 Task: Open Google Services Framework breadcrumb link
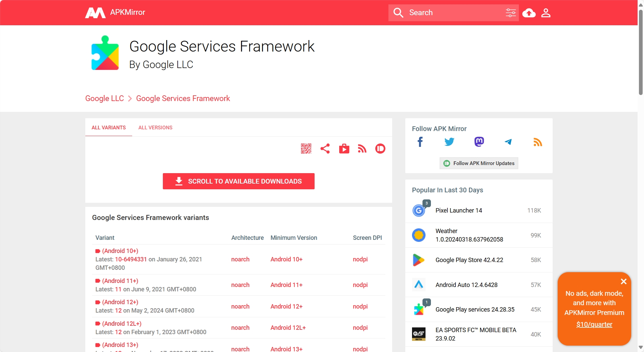tap(183, 98)
